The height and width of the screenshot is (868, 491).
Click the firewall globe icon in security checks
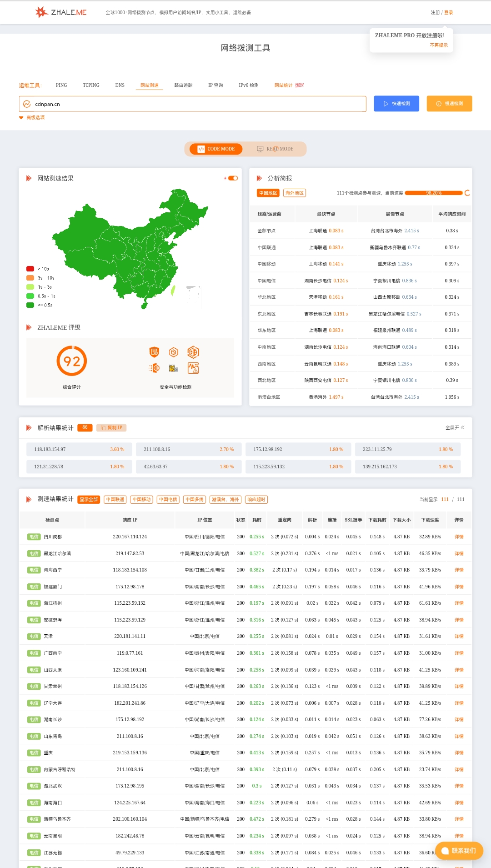tap(154, 368)
